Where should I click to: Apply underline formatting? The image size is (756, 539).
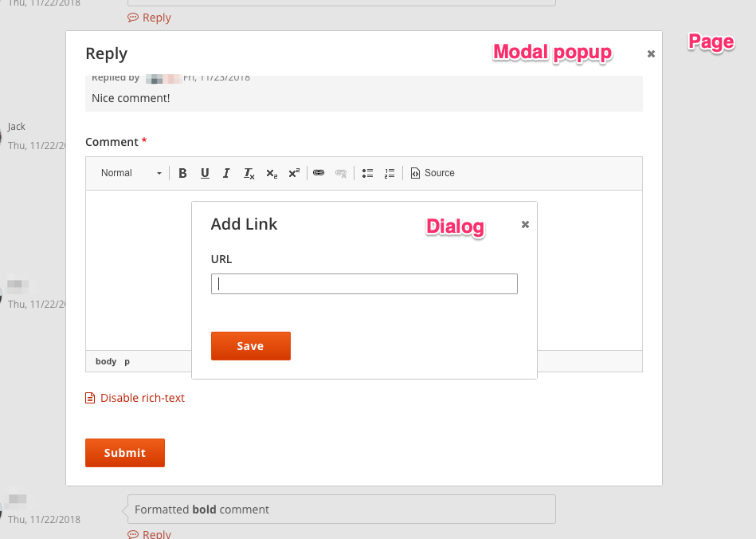pyautogui.click(x=204, y=173)
